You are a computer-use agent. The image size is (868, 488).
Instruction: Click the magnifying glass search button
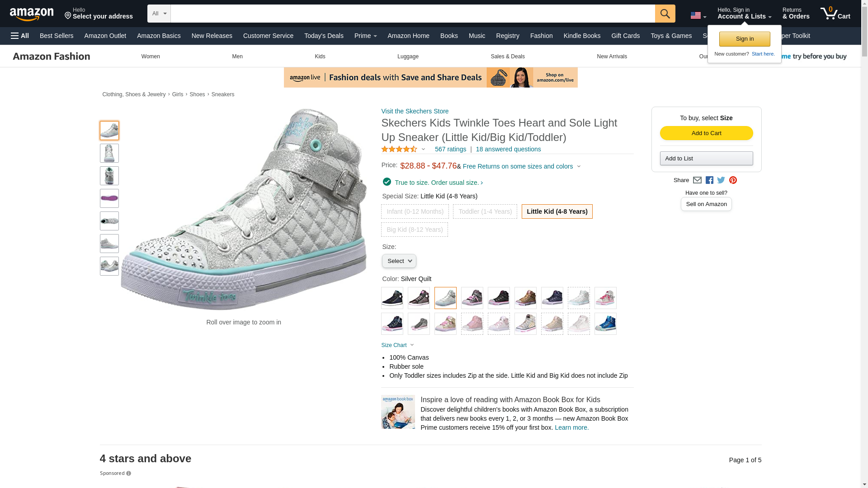[665, 14]
